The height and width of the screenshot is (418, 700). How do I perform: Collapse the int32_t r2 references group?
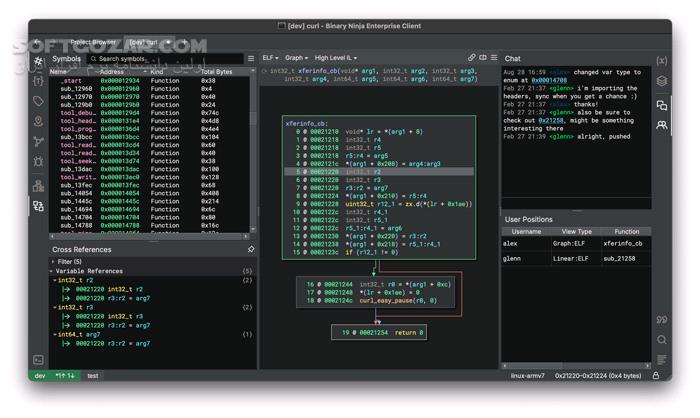point(55,280)
